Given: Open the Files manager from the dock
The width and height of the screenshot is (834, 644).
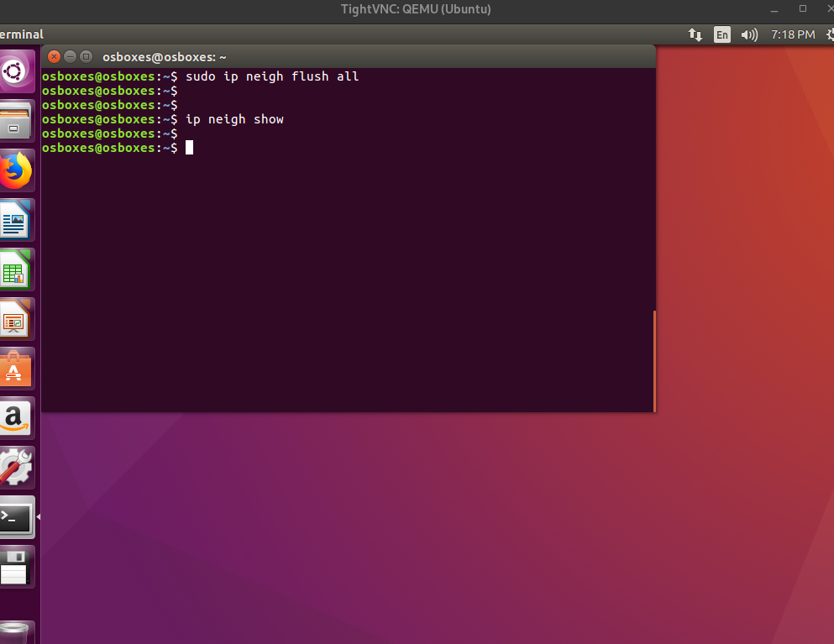Looking at the screenshot, I should pyautogui.click(x=16, y=121).
